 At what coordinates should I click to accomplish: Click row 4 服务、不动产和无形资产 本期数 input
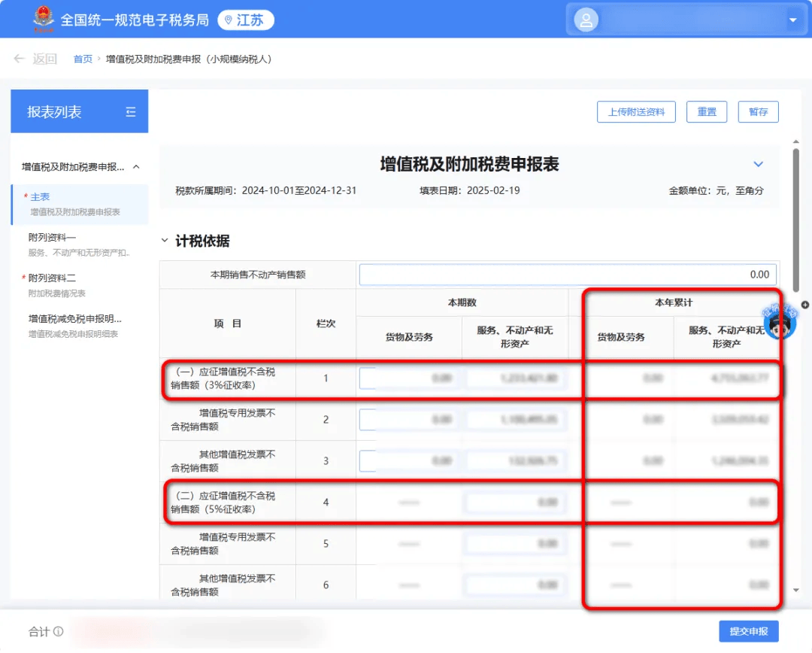pos(515,503)
